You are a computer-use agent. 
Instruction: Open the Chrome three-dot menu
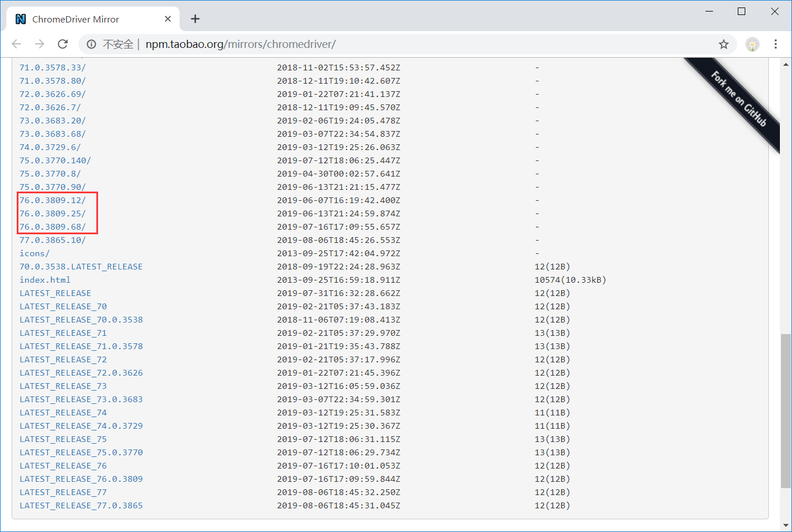click(x=776, y=44)
